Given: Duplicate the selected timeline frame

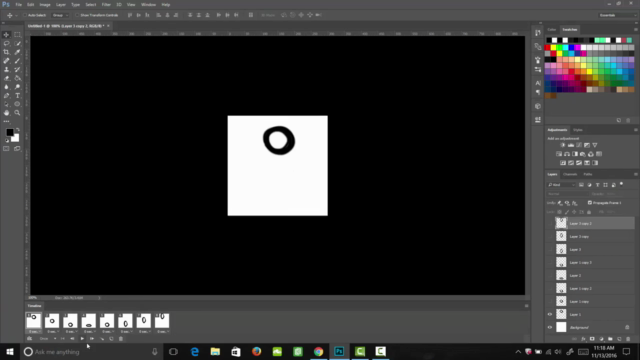Looking at the screenshot, I should click(111, 339).
